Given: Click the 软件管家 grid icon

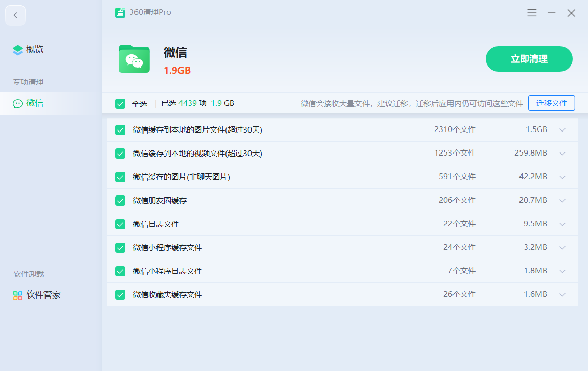Looking at the screenshot, I should (x=17, y=296).
